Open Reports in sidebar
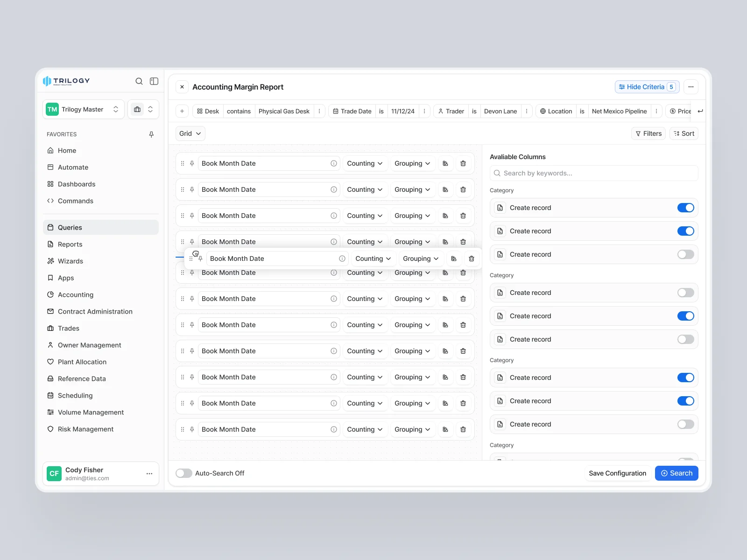Screen dimensions: 747x560 click(101, 244)
